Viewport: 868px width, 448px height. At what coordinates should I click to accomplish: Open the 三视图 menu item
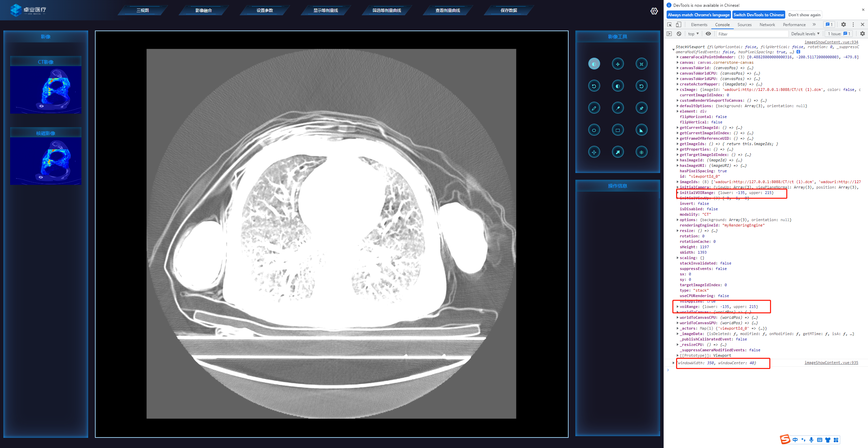click(x=143, y=11)
